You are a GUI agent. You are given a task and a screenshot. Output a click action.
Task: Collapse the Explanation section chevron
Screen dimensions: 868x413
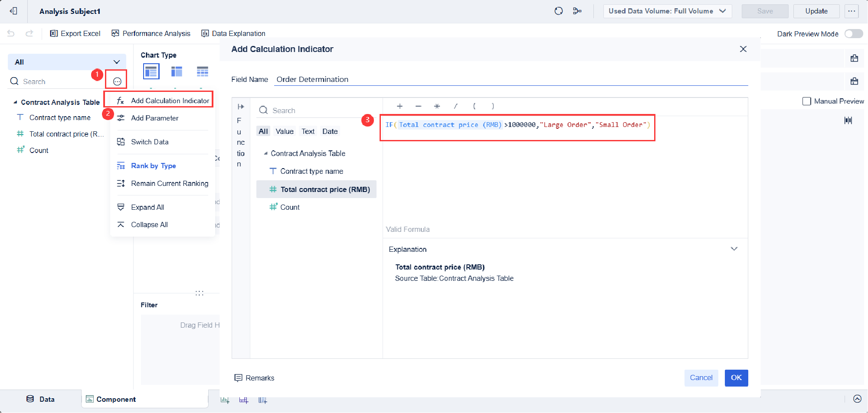click(x=734, y=249)
